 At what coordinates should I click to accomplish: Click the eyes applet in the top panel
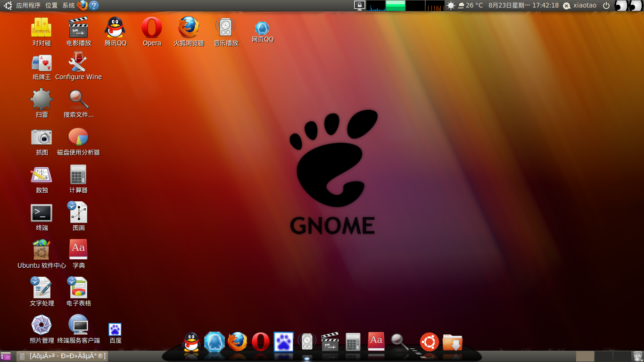[628, 6]
